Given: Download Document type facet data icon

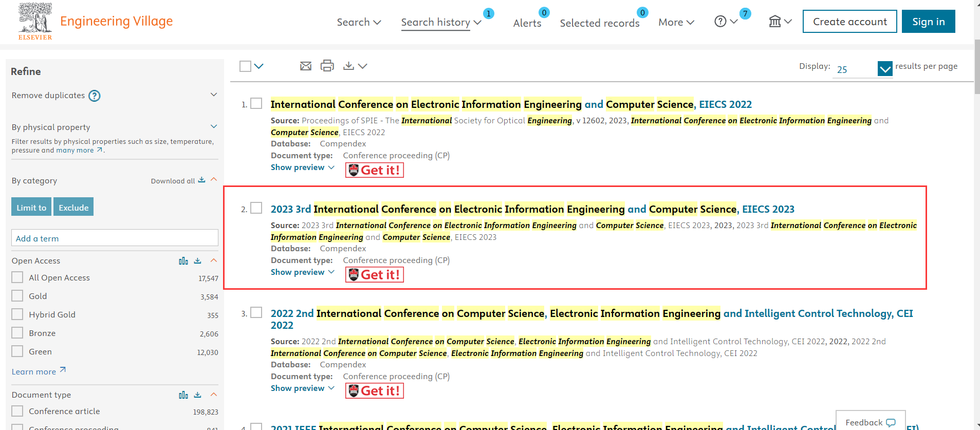Looking at the screenshot, I should pos(198,395).
